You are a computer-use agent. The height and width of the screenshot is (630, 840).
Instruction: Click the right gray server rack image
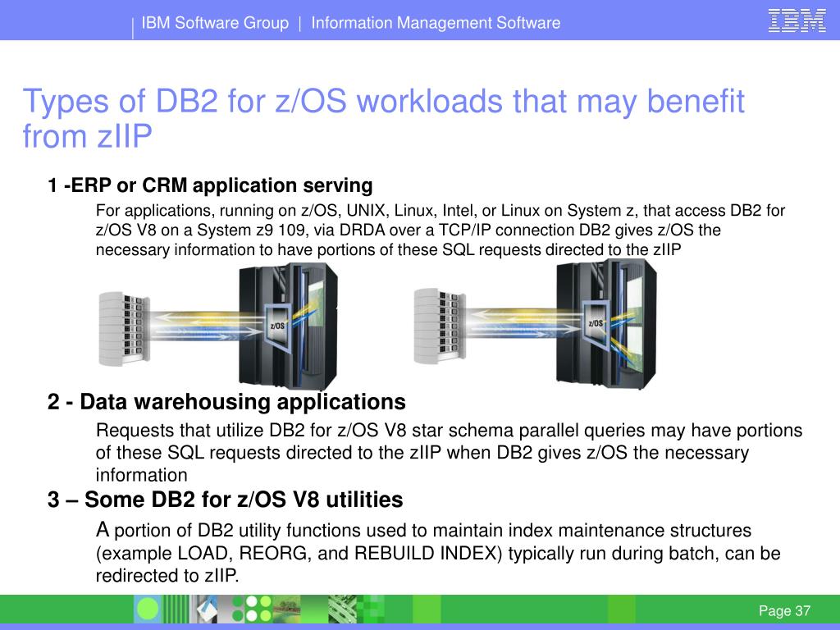pyautogui.click(x=440, y=326)
